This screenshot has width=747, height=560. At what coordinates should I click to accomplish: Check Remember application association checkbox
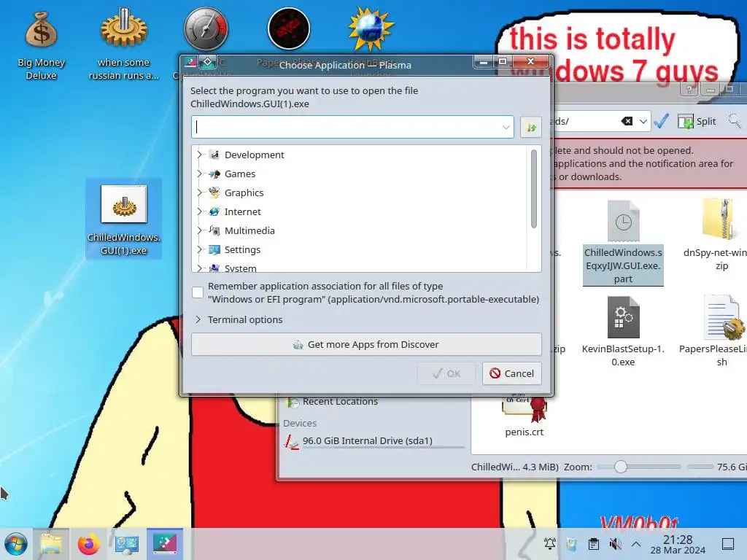click(x=198, y=292)
